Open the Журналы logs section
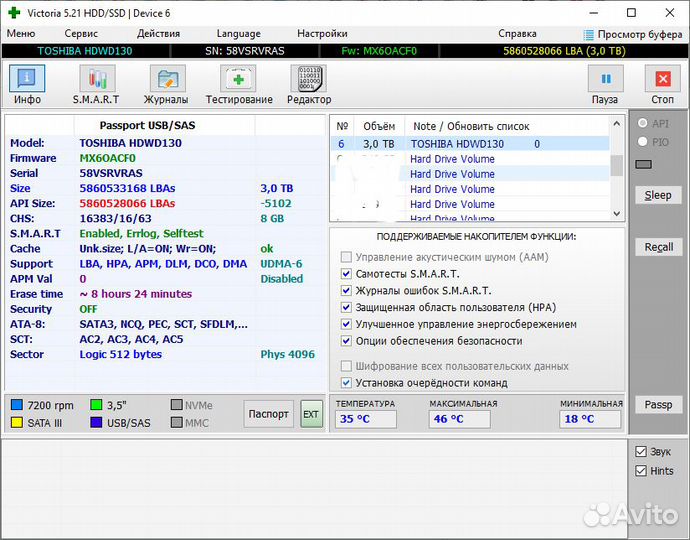The width and height of the screenshot is (690, 540). [166, 84]
